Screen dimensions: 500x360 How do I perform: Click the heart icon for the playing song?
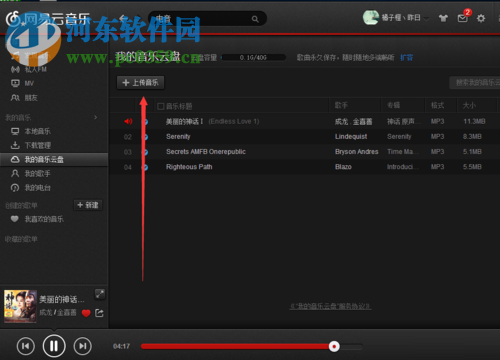[x=86, y=313]
